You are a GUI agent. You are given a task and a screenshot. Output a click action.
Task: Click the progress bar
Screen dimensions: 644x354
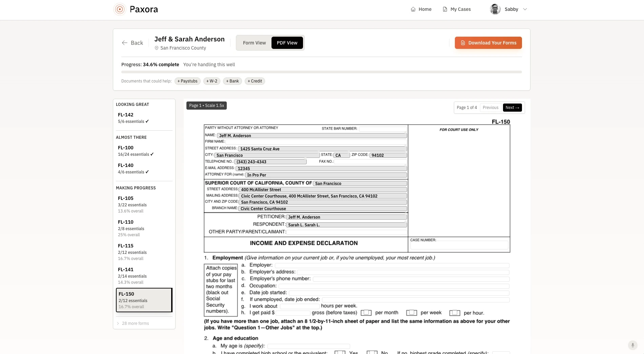(x=321, y=72)
